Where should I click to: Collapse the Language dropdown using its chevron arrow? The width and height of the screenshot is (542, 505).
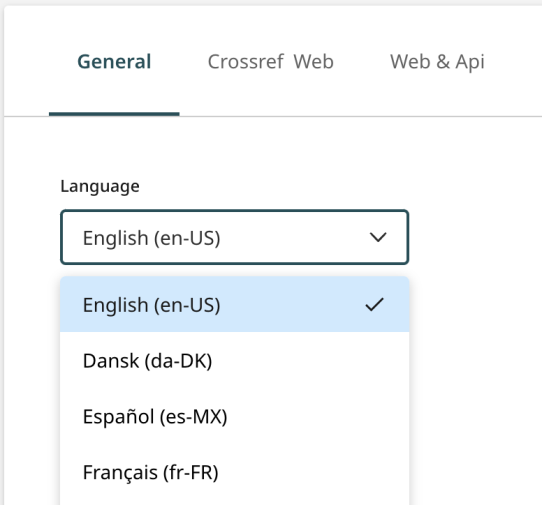(378, 237)
